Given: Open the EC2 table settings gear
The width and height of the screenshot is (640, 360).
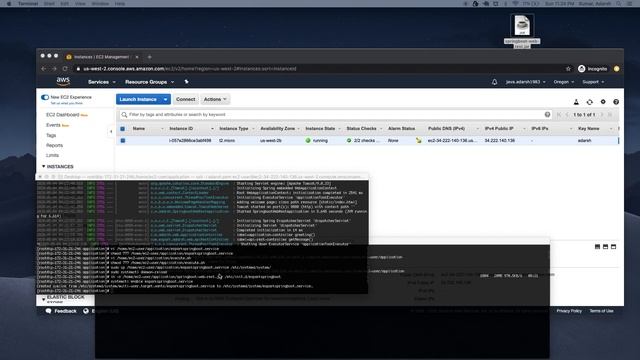Looking at the screenshot, I should tap(603, 102).
